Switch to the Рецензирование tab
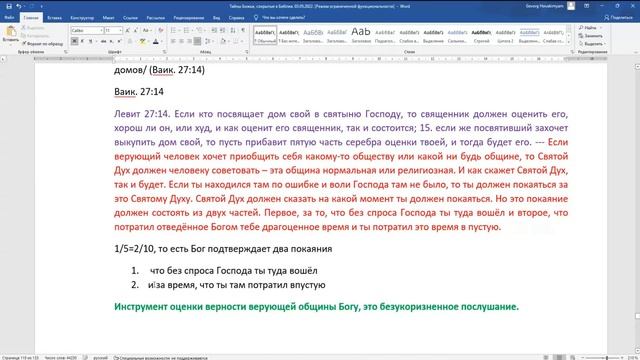The image size is (640, 360). tap(189, 18)
